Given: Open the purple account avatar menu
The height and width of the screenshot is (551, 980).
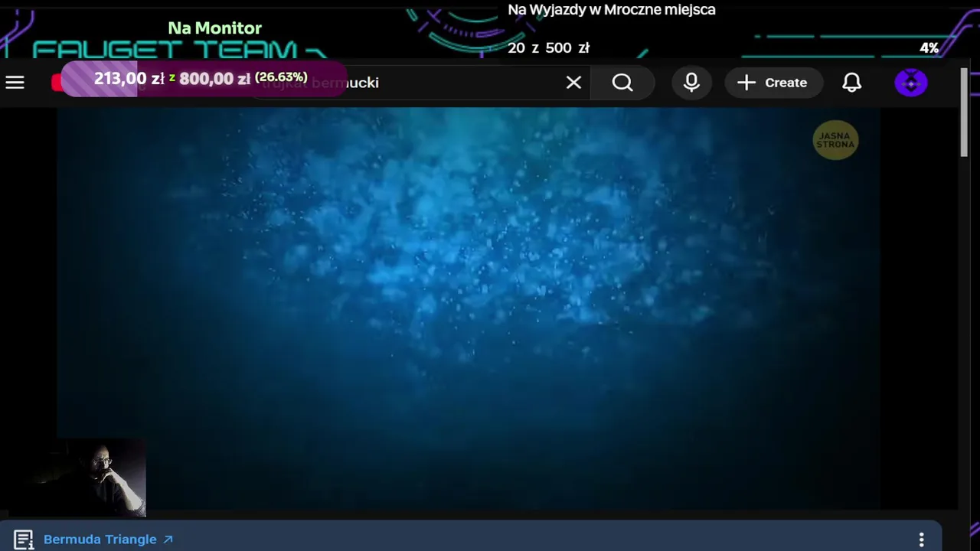Looking at the screenshot, I should click(x=911, y=83).
